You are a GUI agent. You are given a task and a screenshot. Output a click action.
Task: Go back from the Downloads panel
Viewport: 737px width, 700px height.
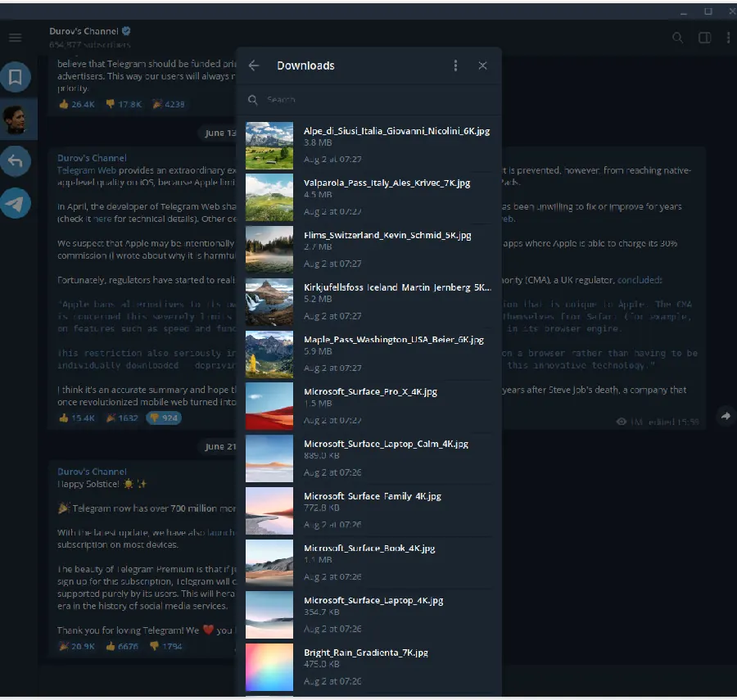254,65
